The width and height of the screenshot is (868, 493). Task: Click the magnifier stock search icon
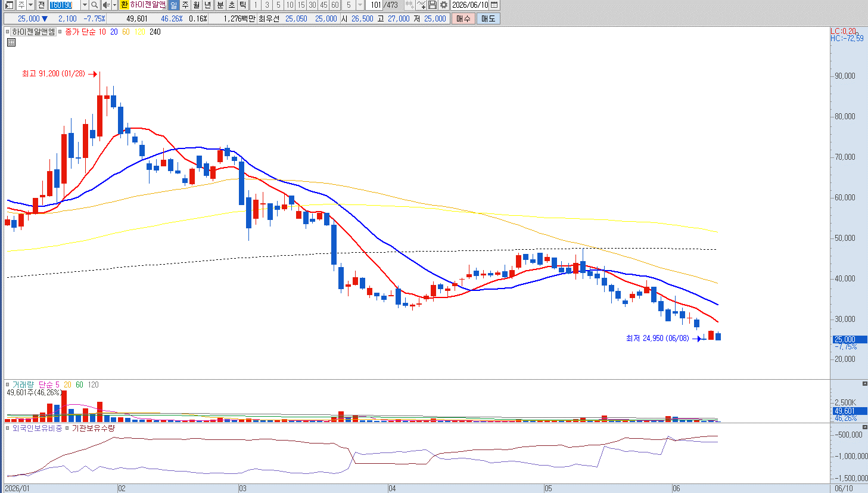pos(94,5)
